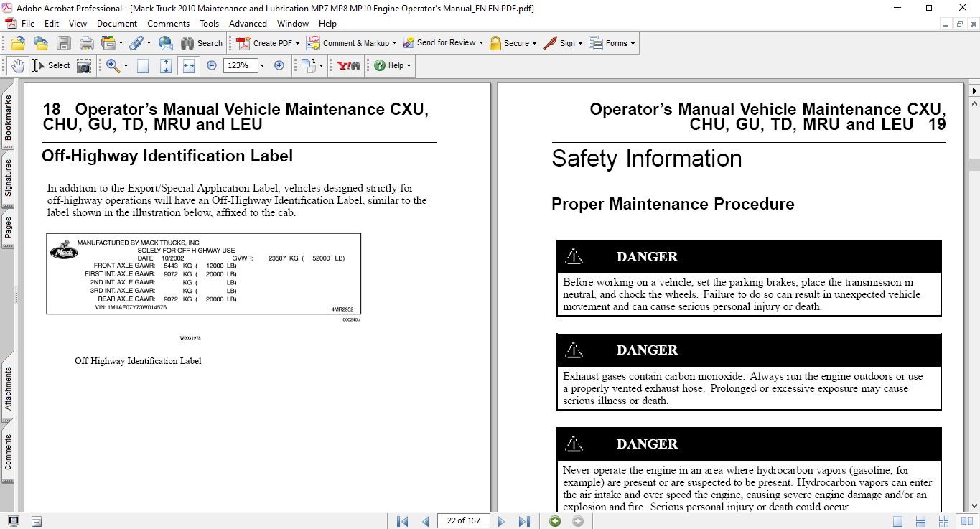Open the Advanced menu
Screen dimensions: 980x529
point(248,24)
